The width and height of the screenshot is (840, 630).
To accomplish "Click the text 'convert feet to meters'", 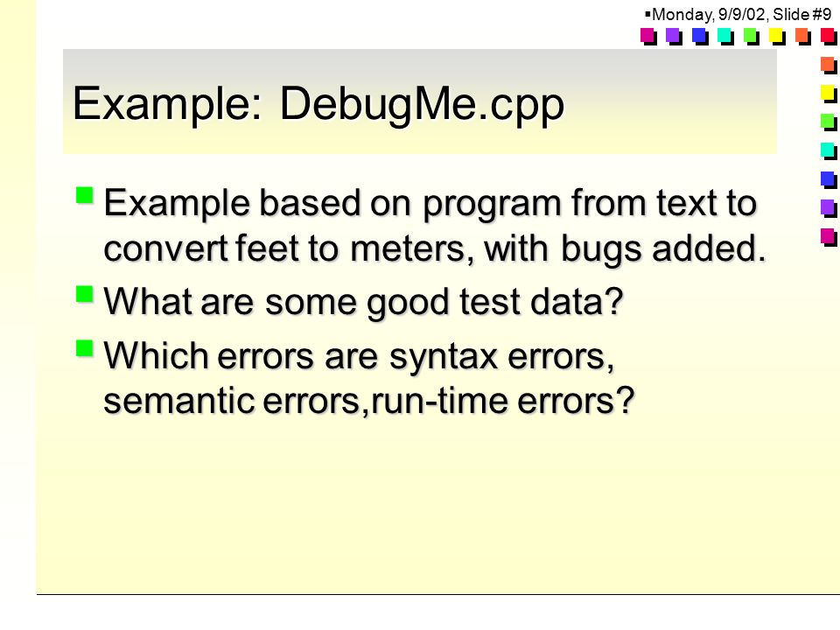I will 284,248.
